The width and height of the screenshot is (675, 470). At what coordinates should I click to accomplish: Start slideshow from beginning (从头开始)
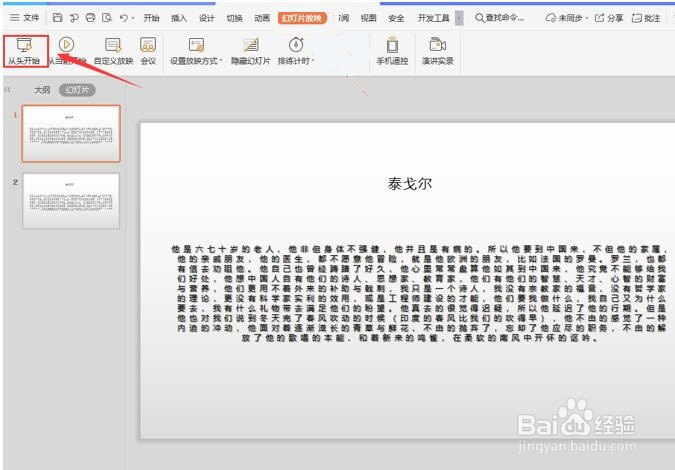pos(25,51)
